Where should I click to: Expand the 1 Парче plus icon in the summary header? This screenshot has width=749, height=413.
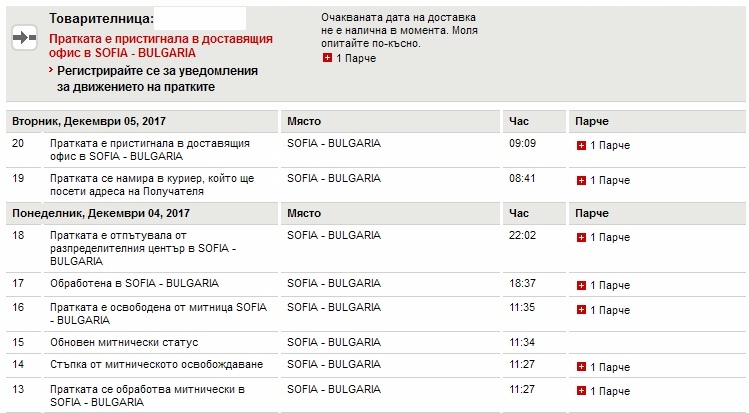327,58
